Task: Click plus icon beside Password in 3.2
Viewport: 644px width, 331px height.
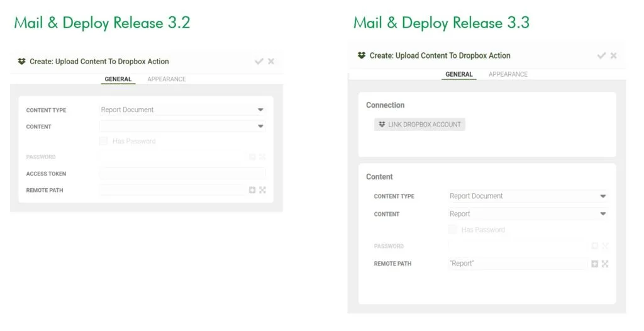Action: [x=252, y=157]
